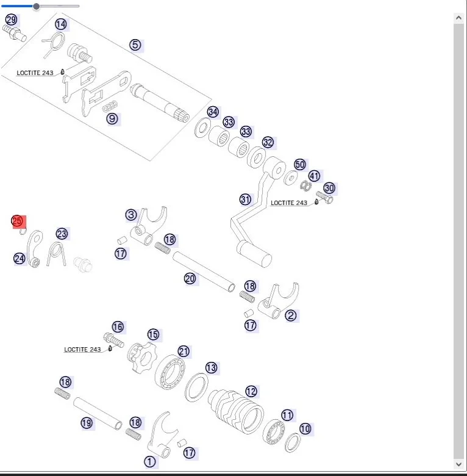Click the scrollbar up arrow

click(x=459, y=18)
